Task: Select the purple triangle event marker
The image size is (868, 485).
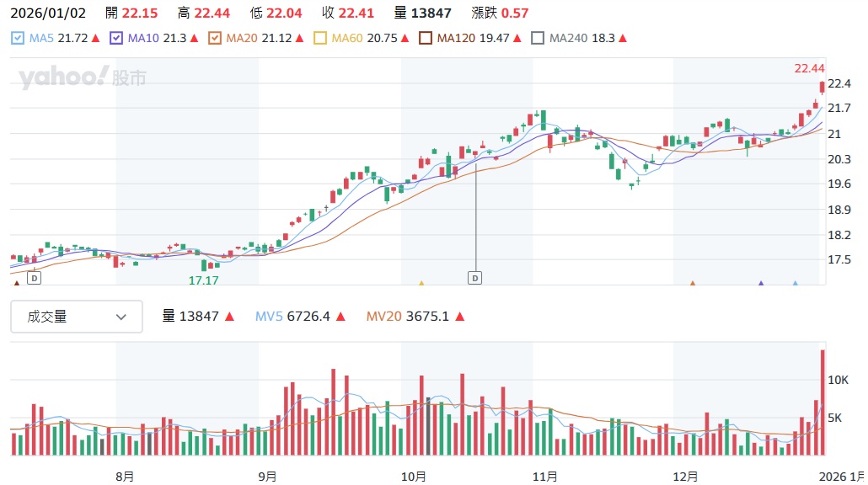Action: click(761, 284)
